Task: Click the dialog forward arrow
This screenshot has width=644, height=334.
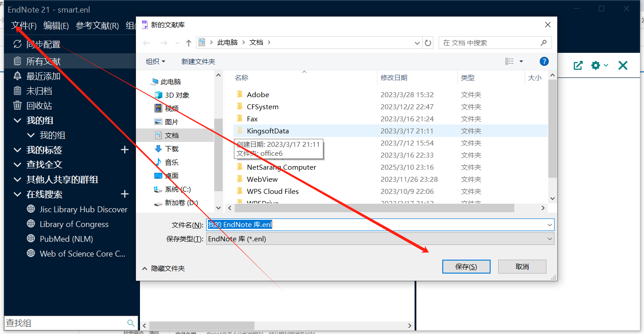Action: [x=164, y=43]
